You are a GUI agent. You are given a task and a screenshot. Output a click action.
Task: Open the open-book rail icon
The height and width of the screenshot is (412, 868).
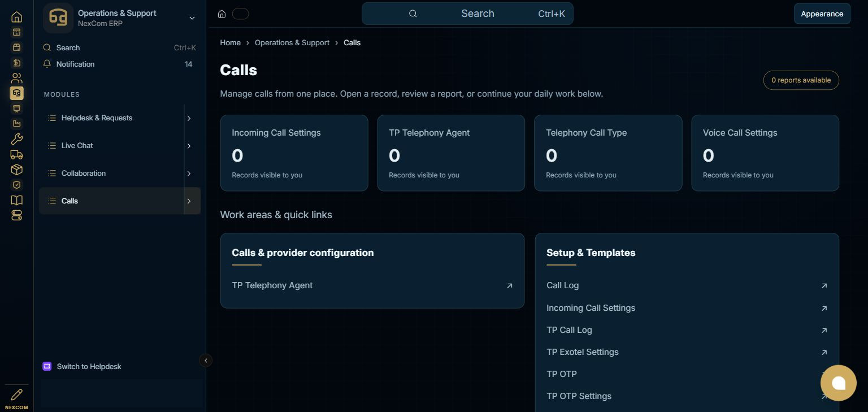tap(17, 200)
